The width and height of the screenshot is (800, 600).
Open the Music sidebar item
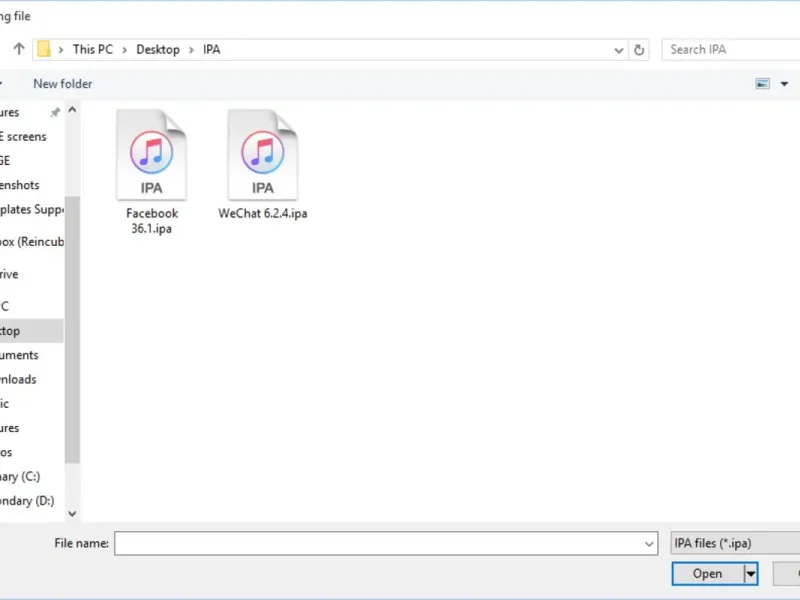coord(5,404)
